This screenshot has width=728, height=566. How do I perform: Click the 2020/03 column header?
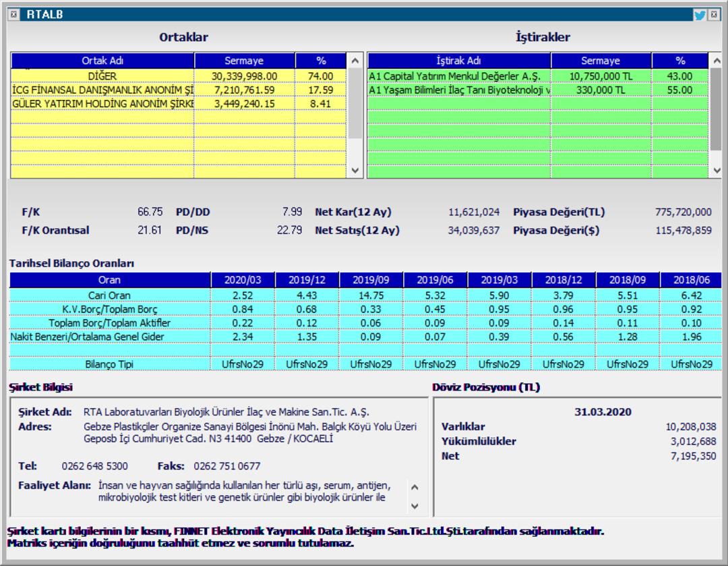[243, 280]
